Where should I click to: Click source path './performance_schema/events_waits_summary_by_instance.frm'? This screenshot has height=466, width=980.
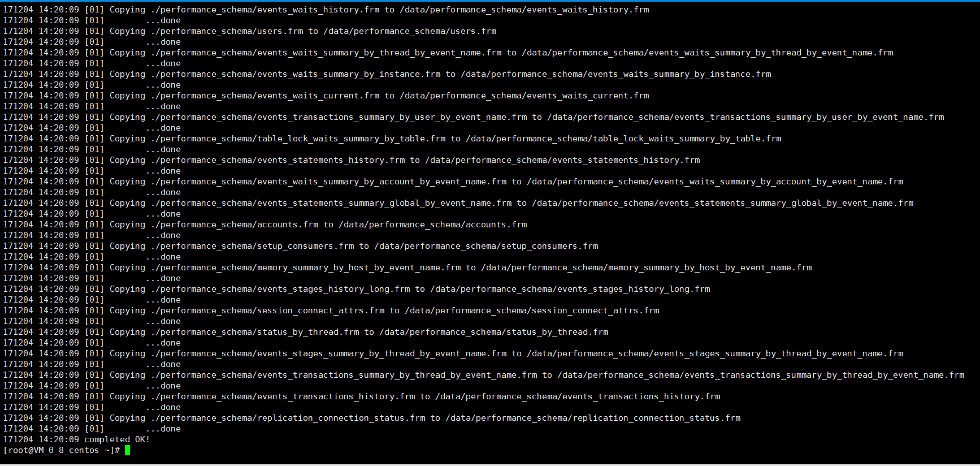coord(296,74)
